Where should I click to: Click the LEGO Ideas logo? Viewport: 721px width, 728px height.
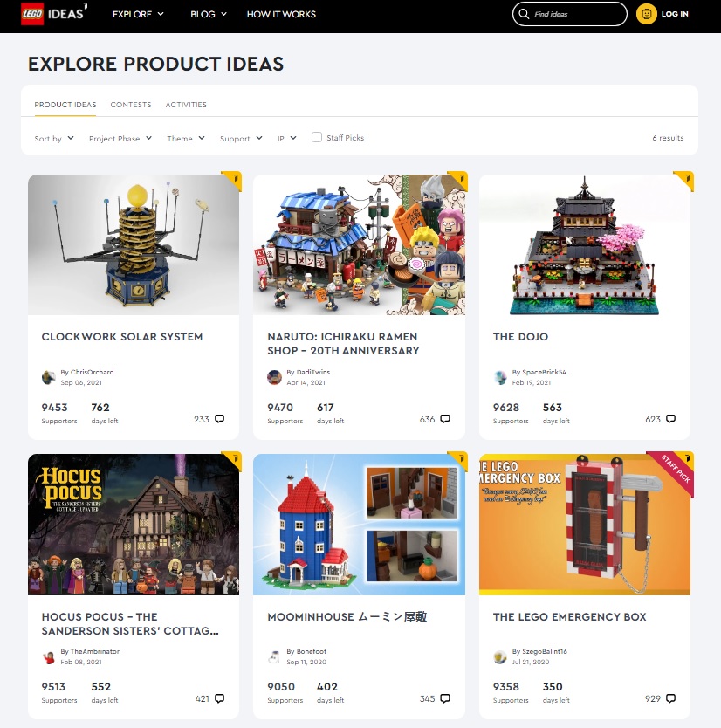54,14
